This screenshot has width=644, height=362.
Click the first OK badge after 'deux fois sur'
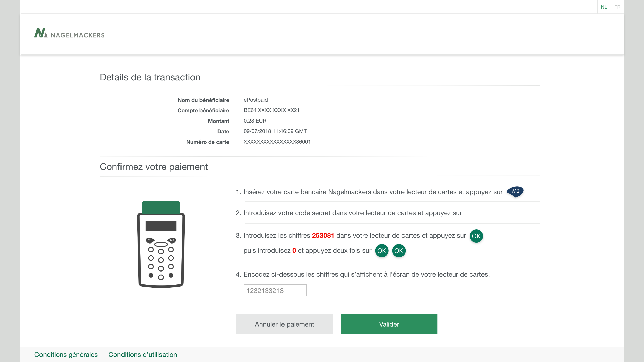[381, 251]
